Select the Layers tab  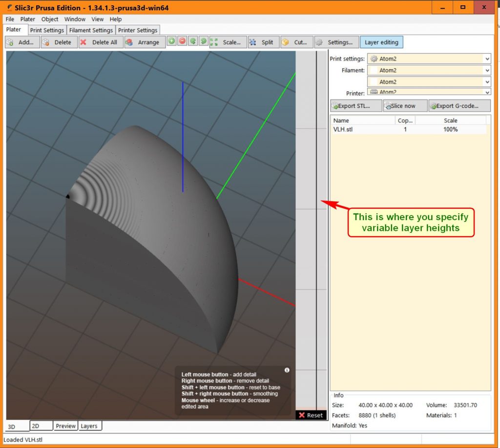(90, 426)
